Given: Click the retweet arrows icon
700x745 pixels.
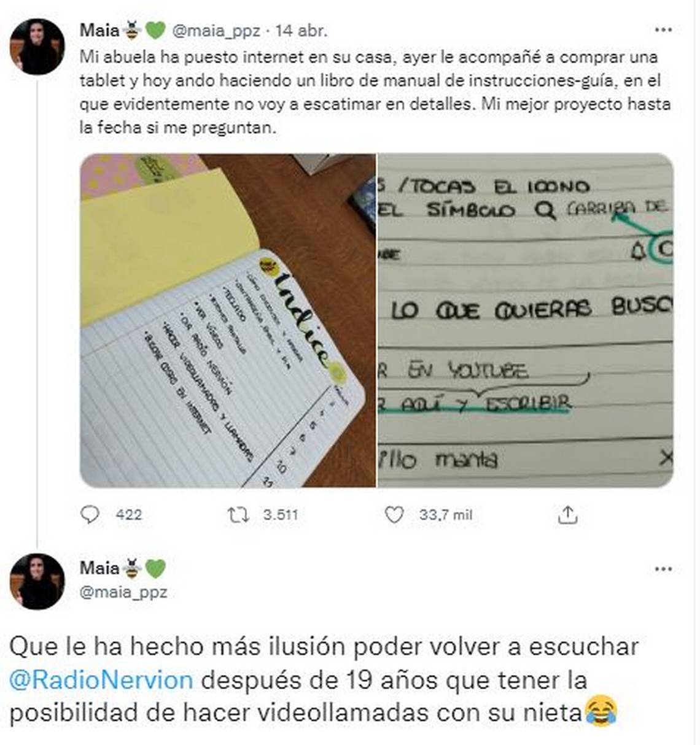Looking at the screenshot, I should tap(238, 514).
